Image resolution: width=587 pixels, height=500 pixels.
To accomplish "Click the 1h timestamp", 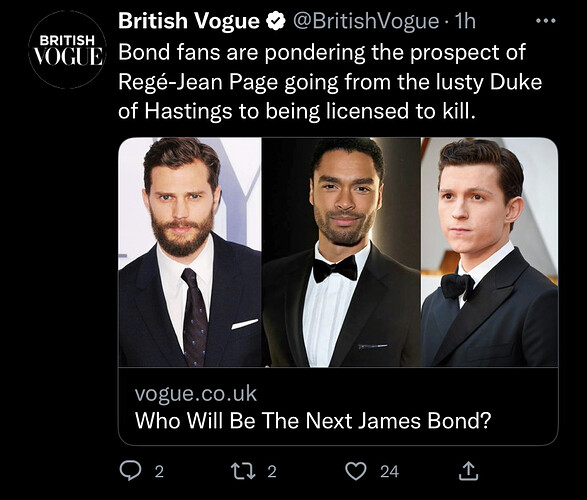I will click(464, 21).
